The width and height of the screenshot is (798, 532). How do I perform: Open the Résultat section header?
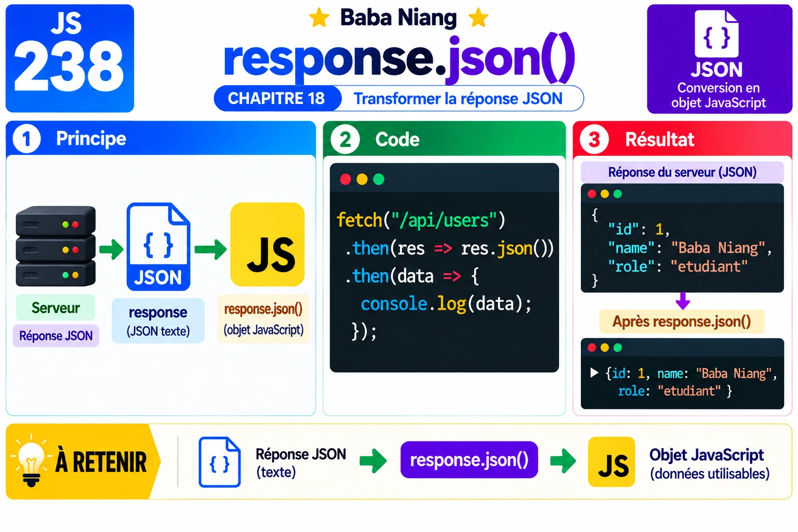click(683, 139)
